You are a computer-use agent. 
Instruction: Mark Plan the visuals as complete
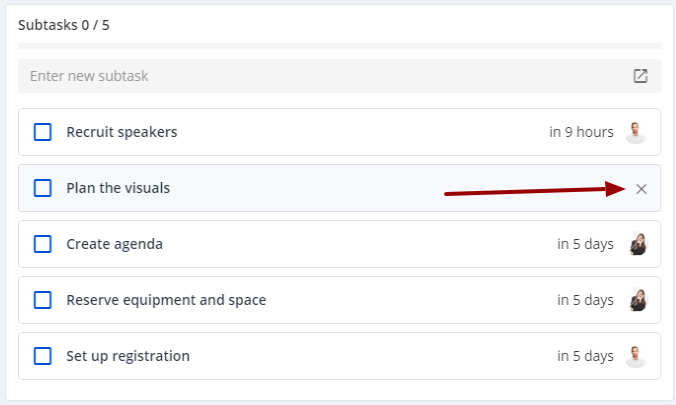43,188
